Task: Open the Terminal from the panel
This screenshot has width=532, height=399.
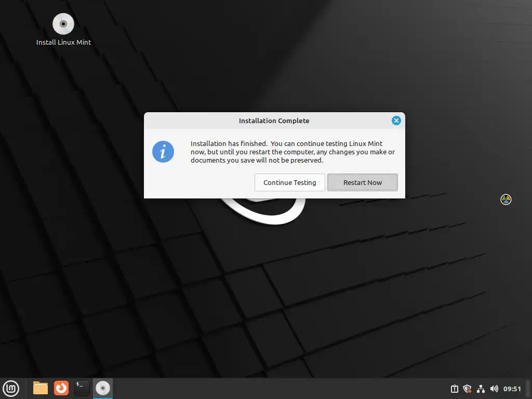Action: tap(82, 388)
